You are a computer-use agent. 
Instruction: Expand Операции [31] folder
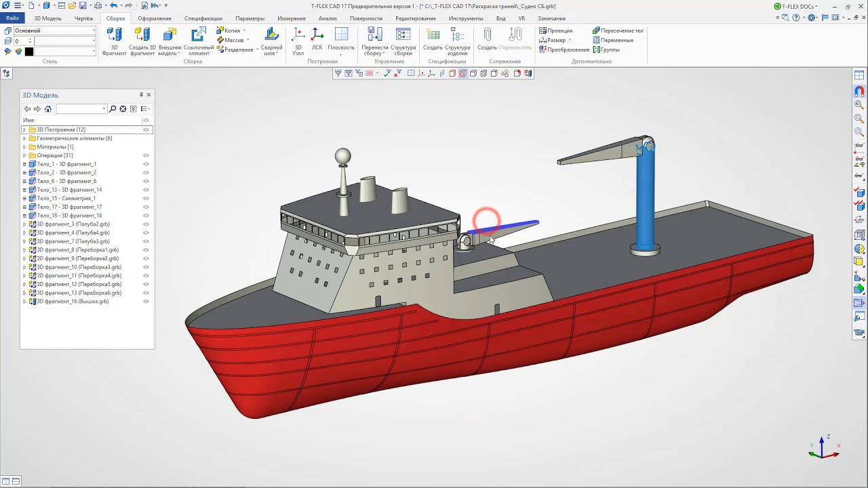pyautogui.click(x=24, y=155)
